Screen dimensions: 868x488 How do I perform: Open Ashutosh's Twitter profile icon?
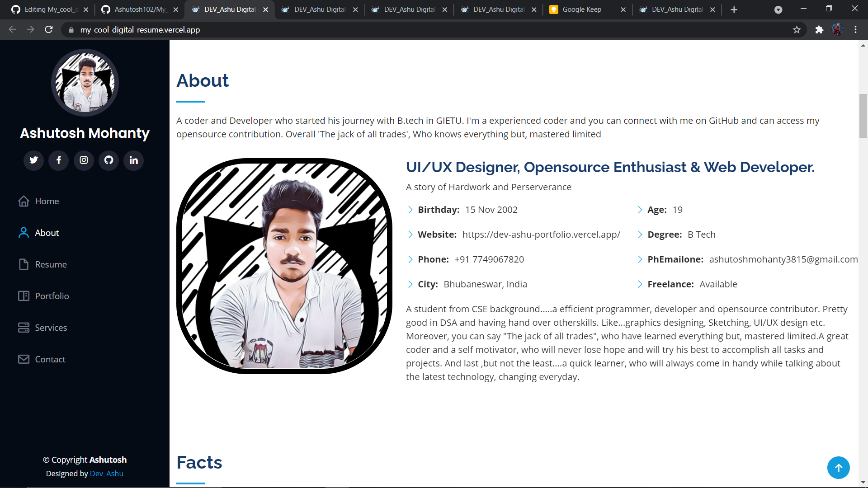click(33, 160)
